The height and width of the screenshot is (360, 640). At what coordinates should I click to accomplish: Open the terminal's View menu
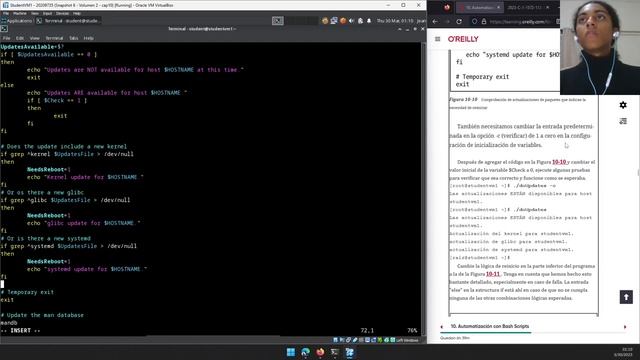pyautogui.click(x=35, y=38)
